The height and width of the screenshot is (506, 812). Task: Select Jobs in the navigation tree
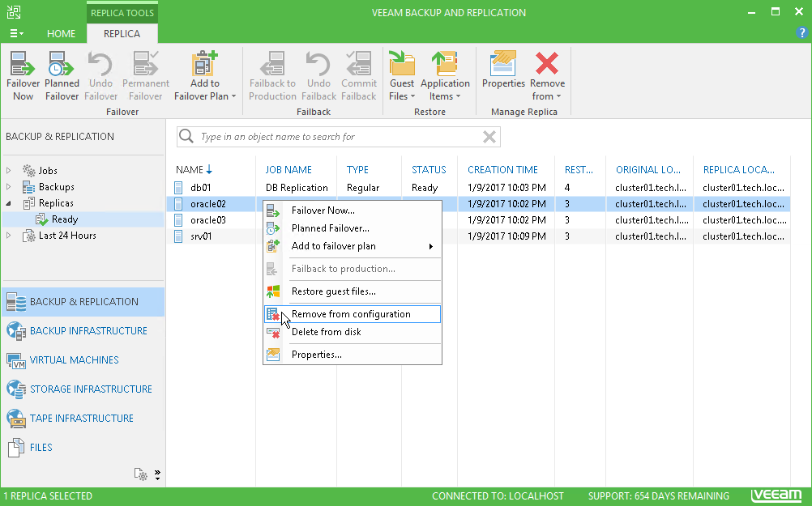coord(48,170)
